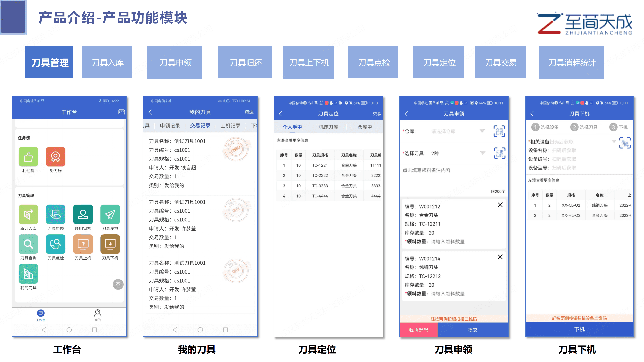Switch to the 申领记录 tab

tap(170, 126)
